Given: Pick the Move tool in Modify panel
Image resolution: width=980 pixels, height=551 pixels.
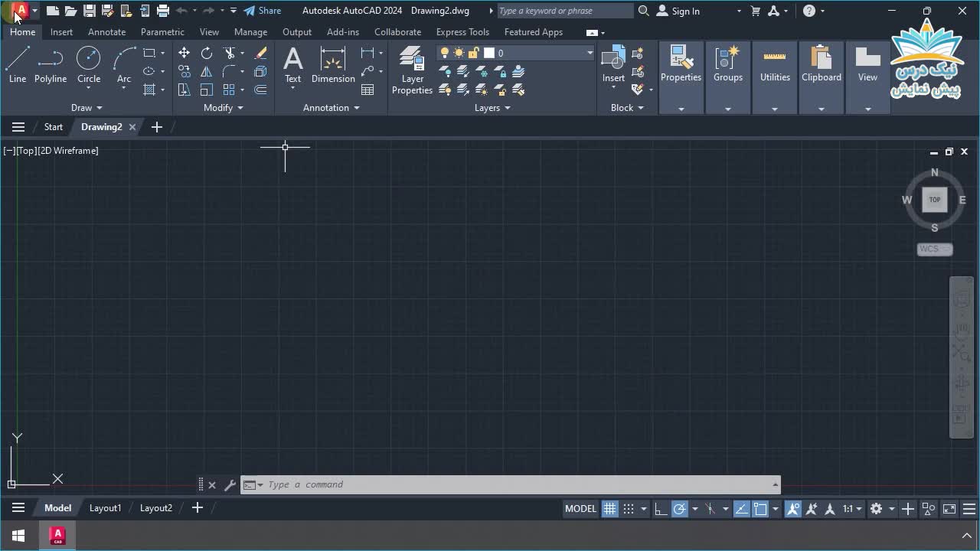Looking at the screenshot, I should pos(184,53).
